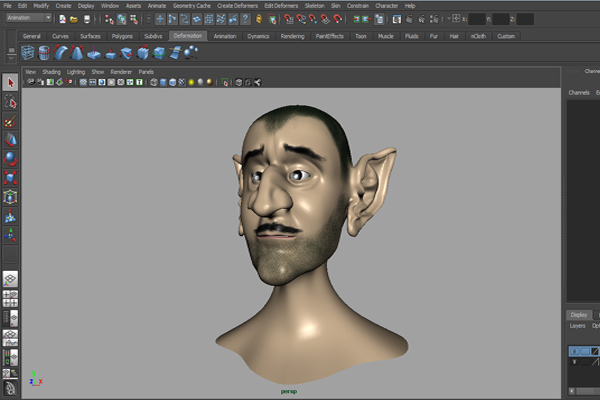Viewport: 600px width, 400px height.
Task: Activate the Lasso select tool
Action: 10,102
